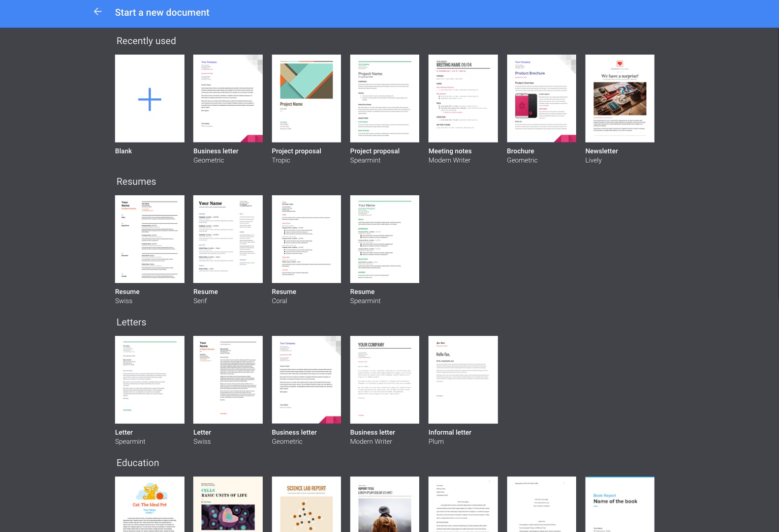
Task: Open Science Lab Report template
Action: pyautogui.click(x=306, y=504)
